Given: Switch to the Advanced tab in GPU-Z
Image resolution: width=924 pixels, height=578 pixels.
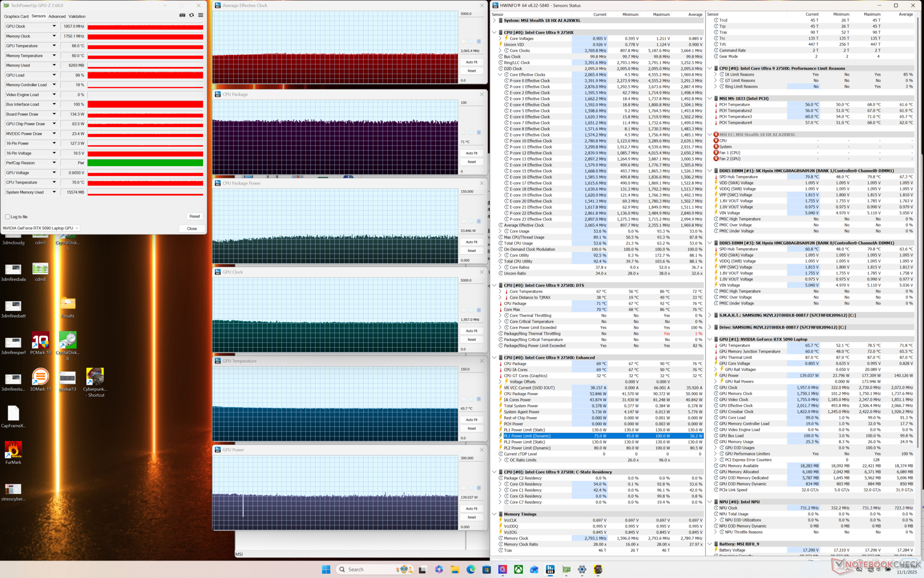Looking at the screenshot, I should point(57,16).
